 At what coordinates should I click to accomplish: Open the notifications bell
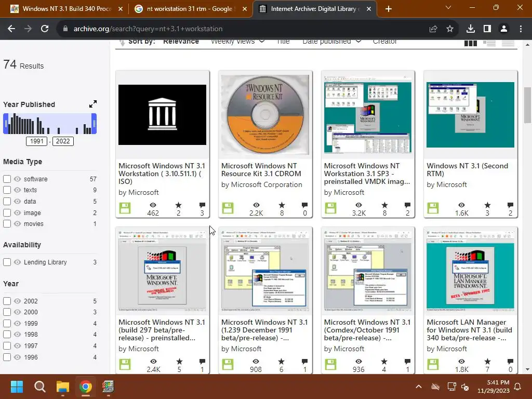click(518, 387)
